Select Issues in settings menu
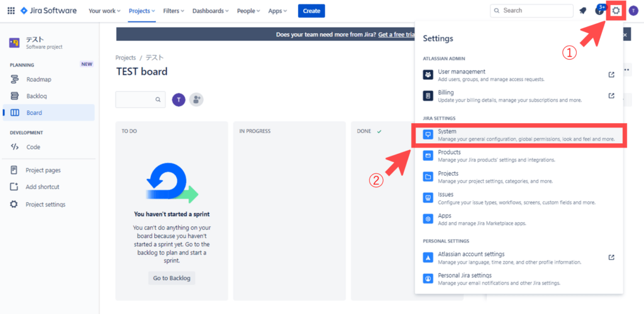 click(445, 195)
